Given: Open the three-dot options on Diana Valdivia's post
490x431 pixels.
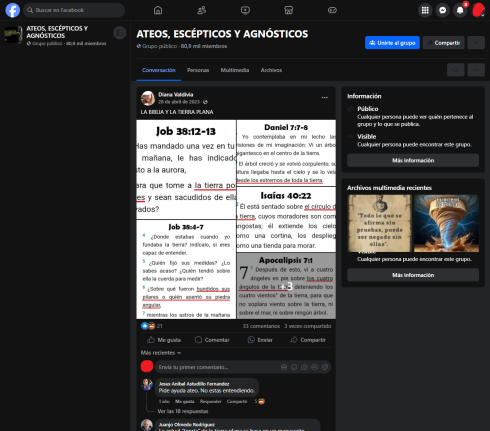Looking at the screenshot, I should pos(325,98).
